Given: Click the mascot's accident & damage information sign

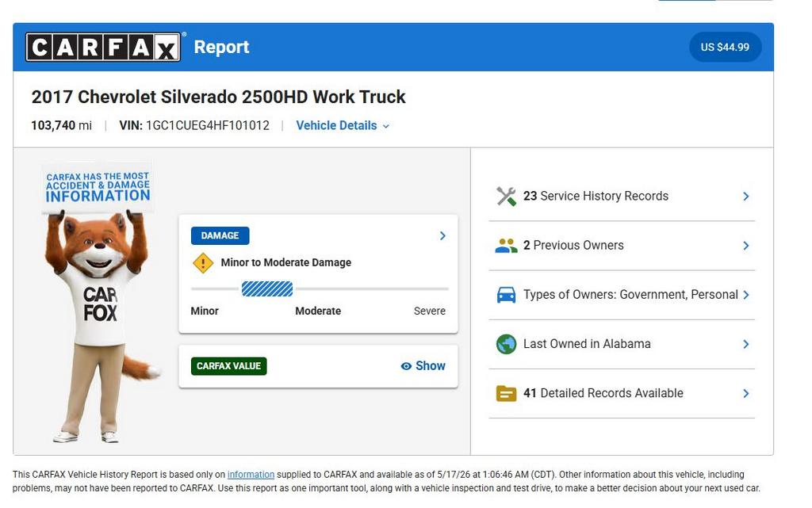Looking at the screenshot, I should pyautogui.click(x=98, y=187).
